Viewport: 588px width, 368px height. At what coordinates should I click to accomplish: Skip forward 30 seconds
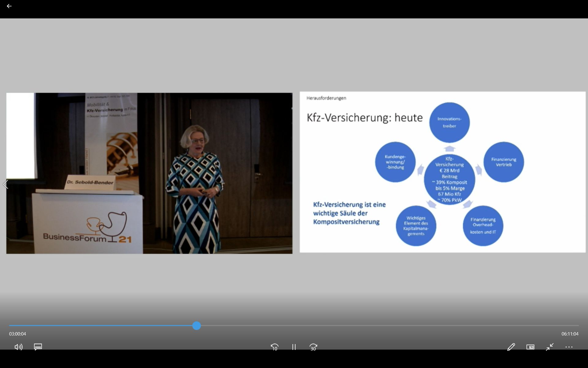(x=313, y=347)
